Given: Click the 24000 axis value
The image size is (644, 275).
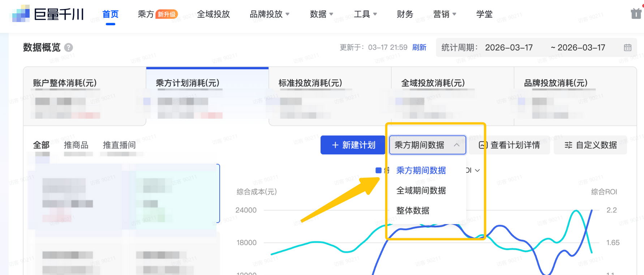Looking at the screenshot, I should coord(246,210).
